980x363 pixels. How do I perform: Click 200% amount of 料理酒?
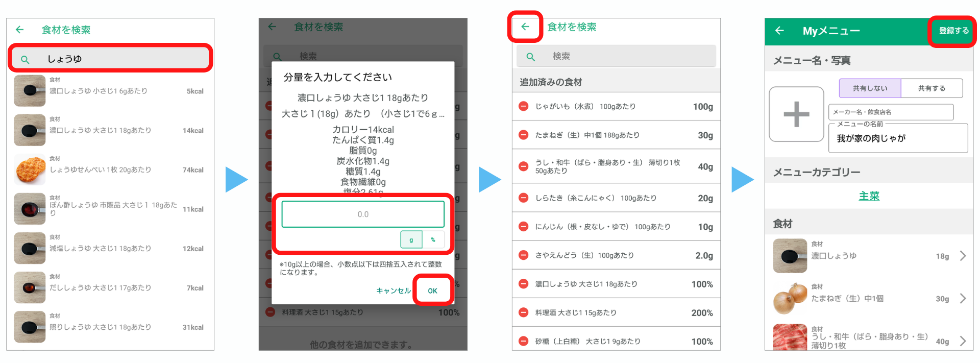702,313
